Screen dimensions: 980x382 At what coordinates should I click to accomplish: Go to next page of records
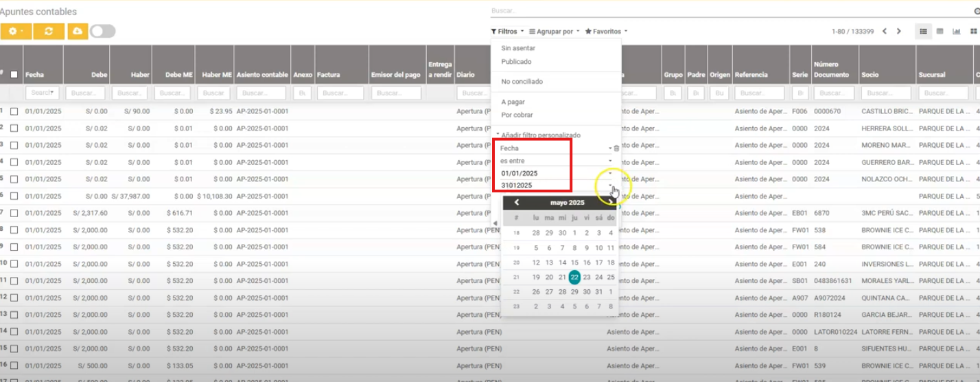(899, 32)
